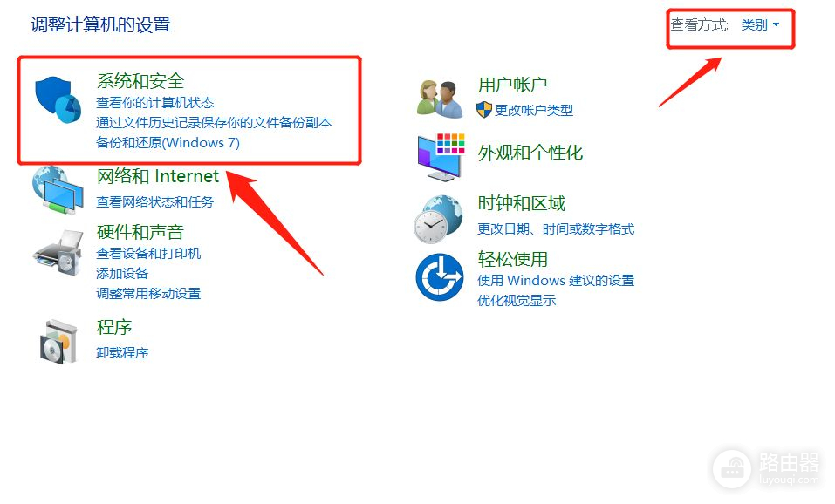Viewport: 835px width, 504px height.
Task: Open 网络和 Internet heading
Action: [x=158, y=176]
